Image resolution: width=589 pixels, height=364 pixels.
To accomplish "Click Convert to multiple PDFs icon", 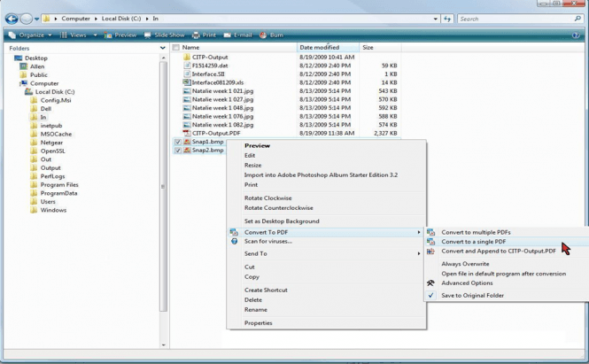I will pyautogui.click(x=431, y=232).
